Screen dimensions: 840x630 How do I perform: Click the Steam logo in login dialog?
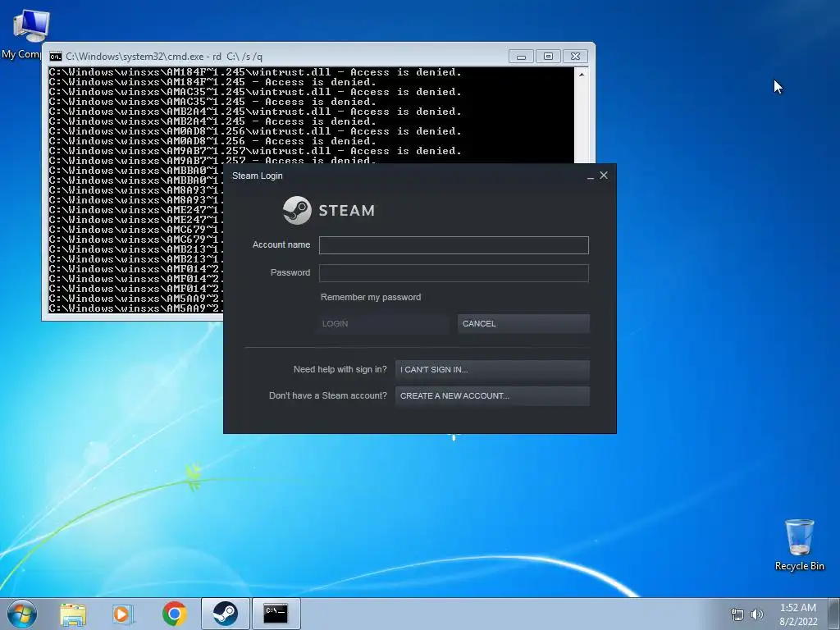[x=329, y=210]
